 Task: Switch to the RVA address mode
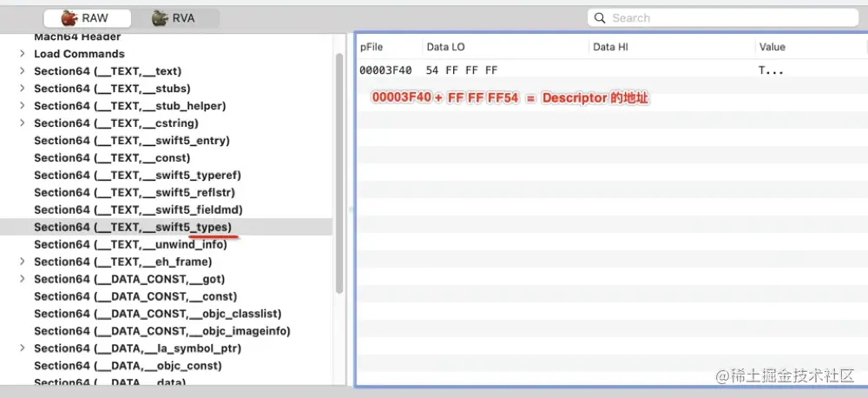pos(175,18)
